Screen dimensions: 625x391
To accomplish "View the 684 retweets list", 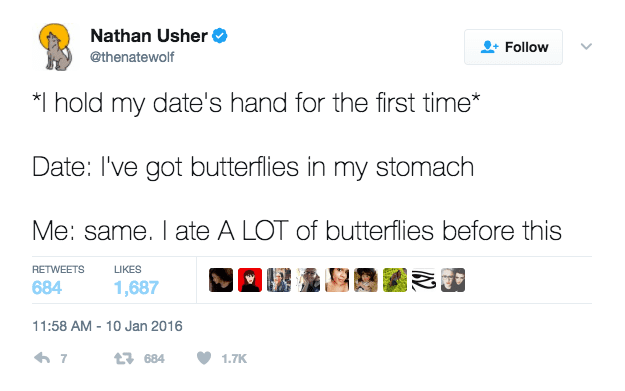I will click(x=58, y=280).
